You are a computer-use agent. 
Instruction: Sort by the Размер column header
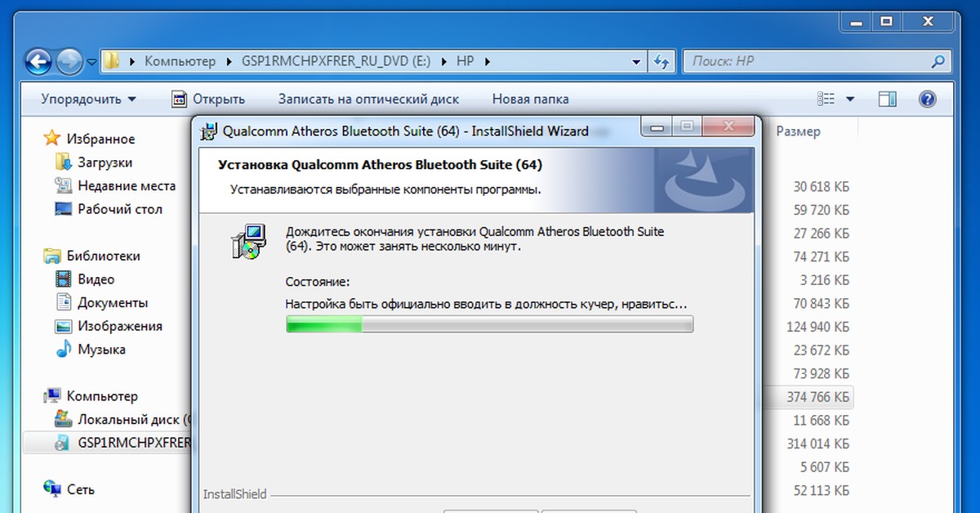[x=798, y=131]
